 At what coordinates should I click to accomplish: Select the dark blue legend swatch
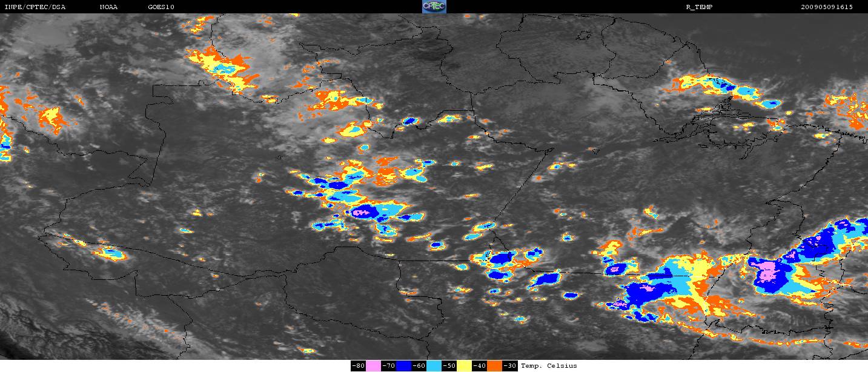403,366
